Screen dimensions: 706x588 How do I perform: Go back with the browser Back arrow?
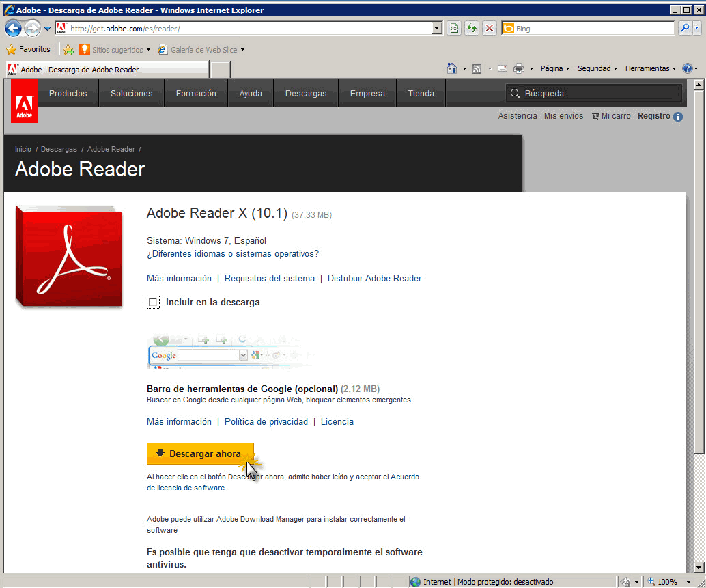(x=13, y=29)
